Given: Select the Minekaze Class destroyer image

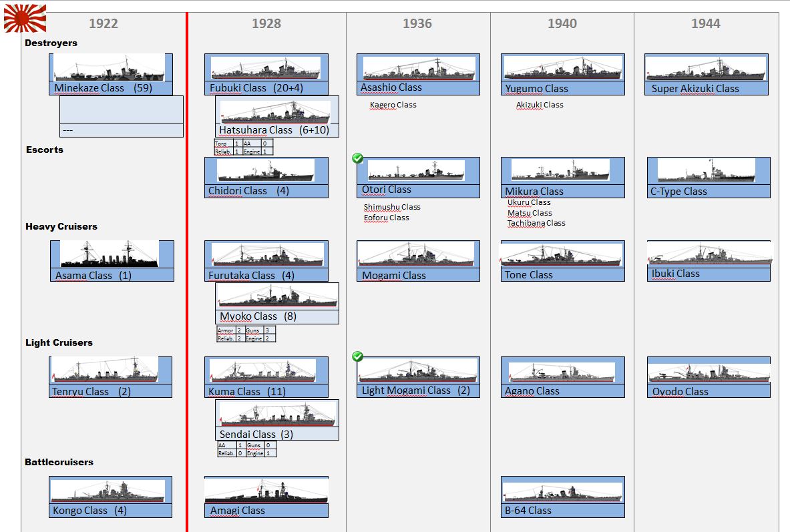Looking at the screenshot, I should point(109,67).
